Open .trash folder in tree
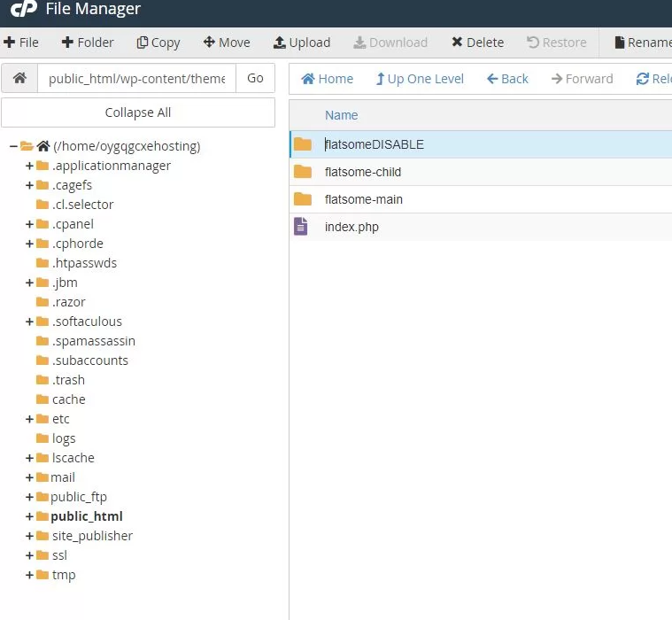The height and width of the screenshot is (620, 672). pos(68,380)
